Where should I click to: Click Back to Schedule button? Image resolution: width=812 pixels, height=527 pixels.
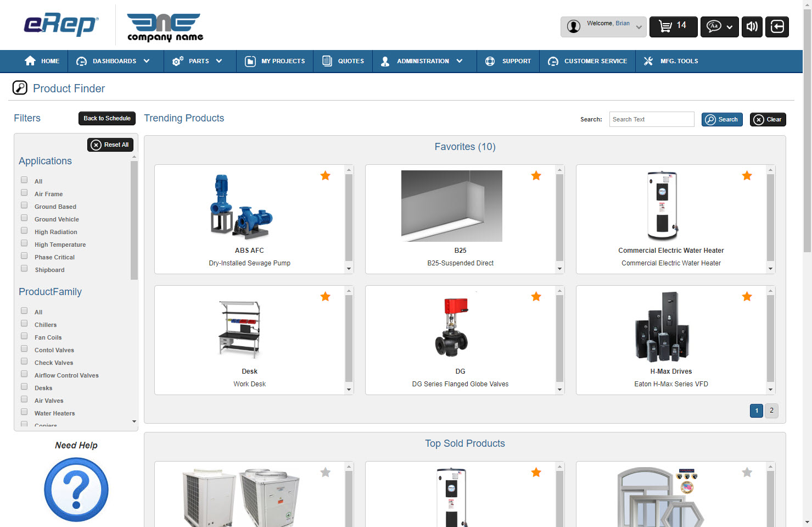[107, 118]
